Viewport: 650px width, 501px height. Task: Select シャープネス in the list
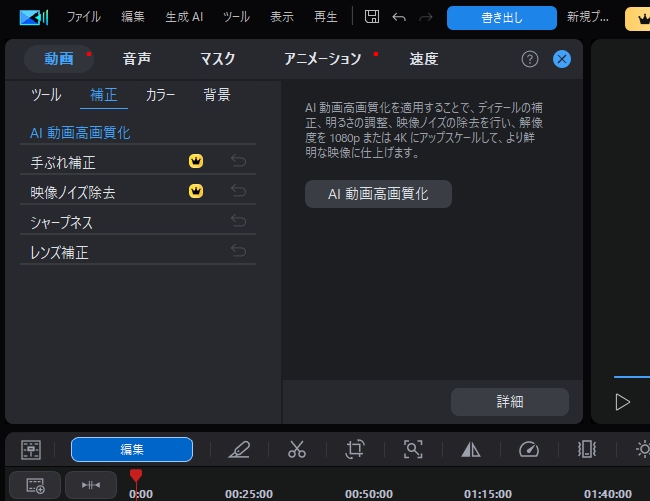138,222
